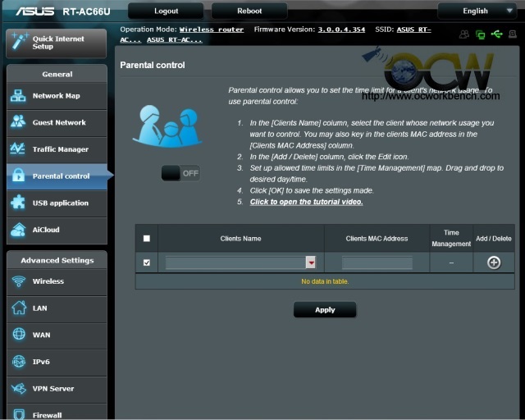Click the WAN globe icon
This screenshot has height=420, width=525.
tap(19, 334)
